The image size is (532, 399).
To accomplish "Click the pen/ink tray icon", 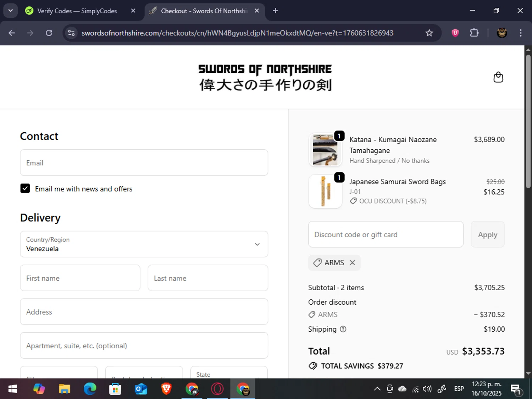I will 442,389.
